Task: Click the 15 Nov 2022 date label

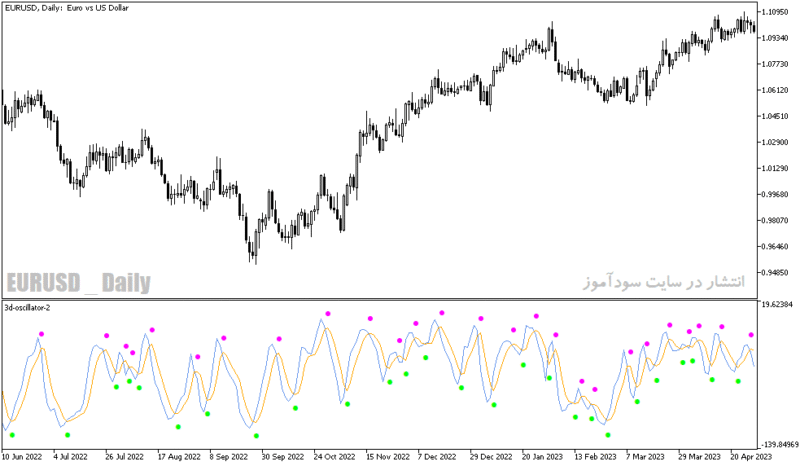Action: (388, 456)
